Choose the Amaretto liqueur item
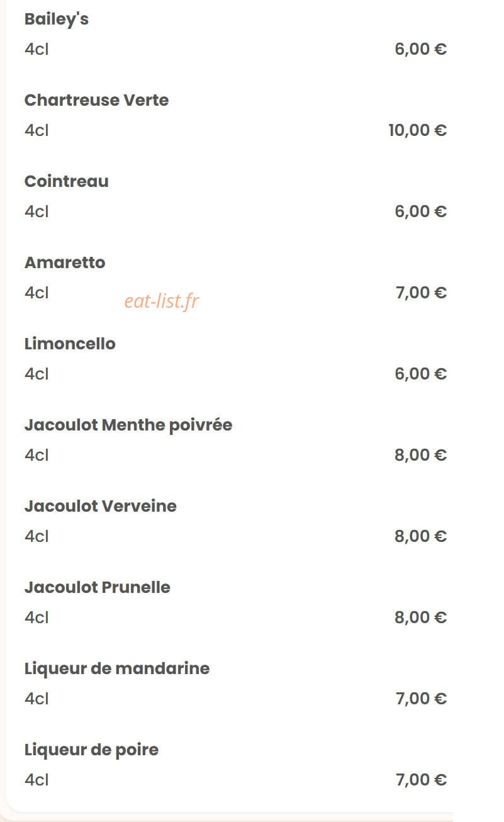The width and height of the screenshot is (504, 822). tap(65, 262)
